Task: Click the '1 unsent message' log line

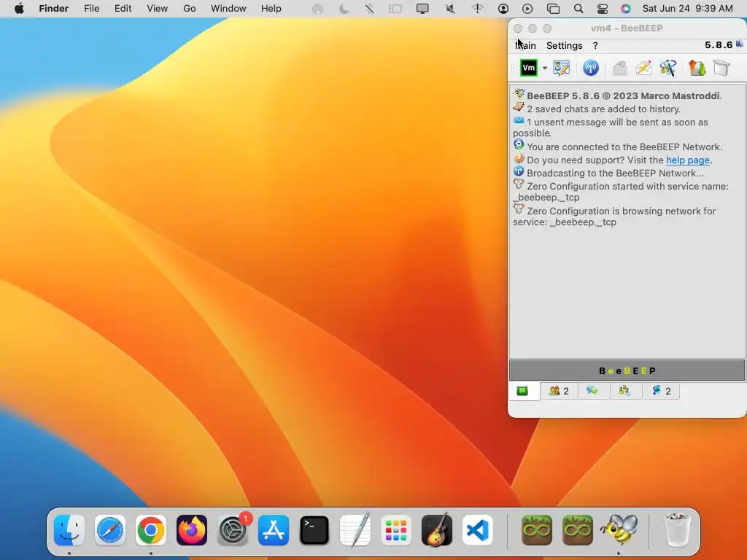Action: coord(611,127)
